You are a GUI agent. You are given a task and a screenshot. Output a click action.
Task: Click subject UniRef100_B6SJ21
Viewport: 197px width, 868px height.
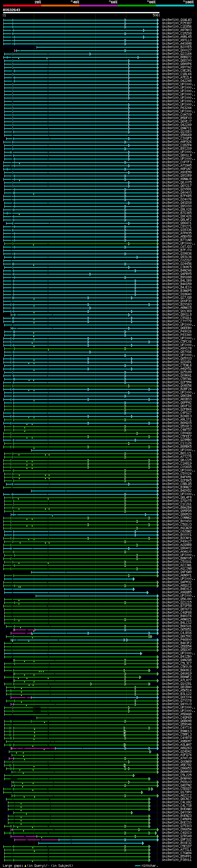click(x=177, y=453)
